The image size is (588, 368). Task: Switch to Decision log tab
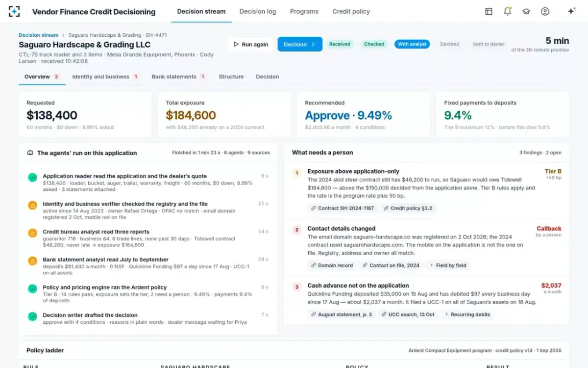click(258, 11)
